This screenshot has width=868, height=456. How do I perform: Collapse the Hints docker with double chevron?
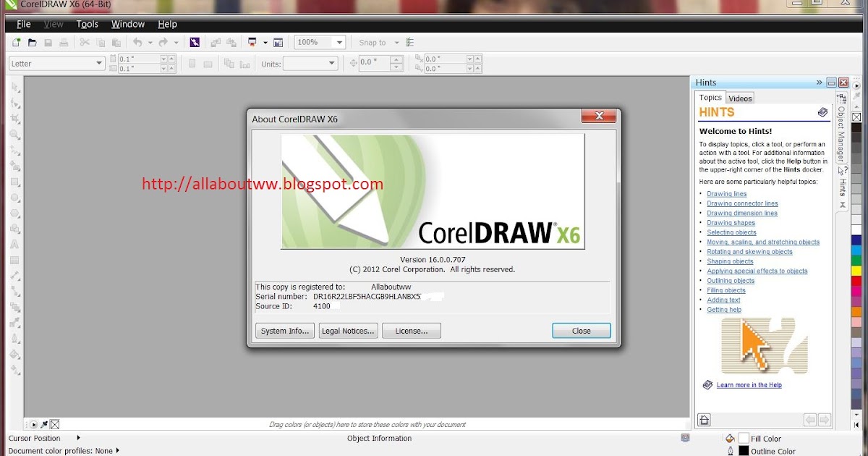pos(820,83)
